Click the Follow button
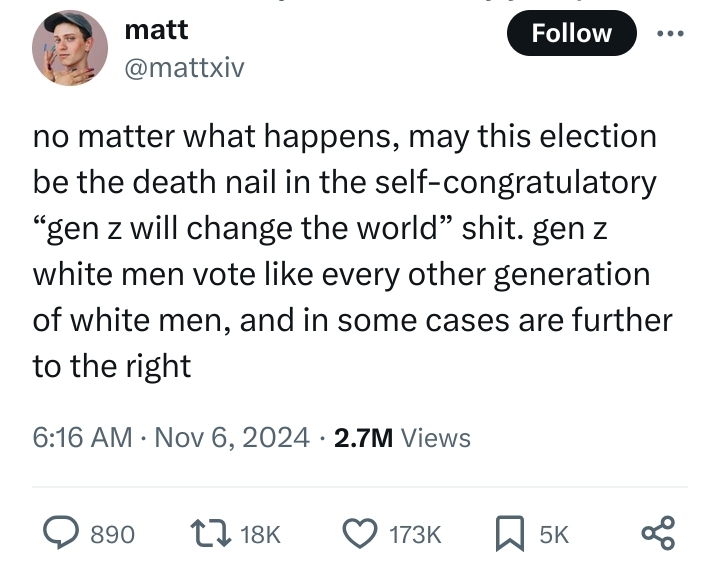The width and height of the screenshot is (720, 570). (571, 33)
